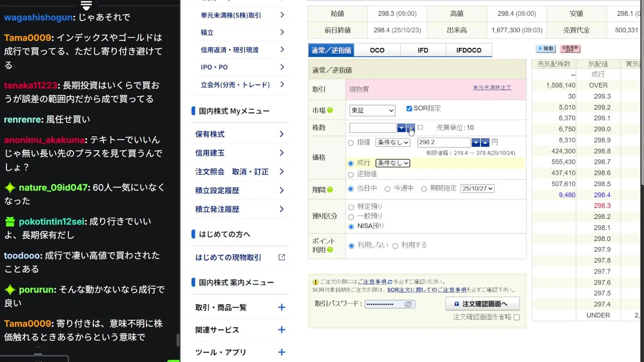Toggle the SOR指定 checkbox
Screen dimensions: 644x362
[x=409, y=109]
